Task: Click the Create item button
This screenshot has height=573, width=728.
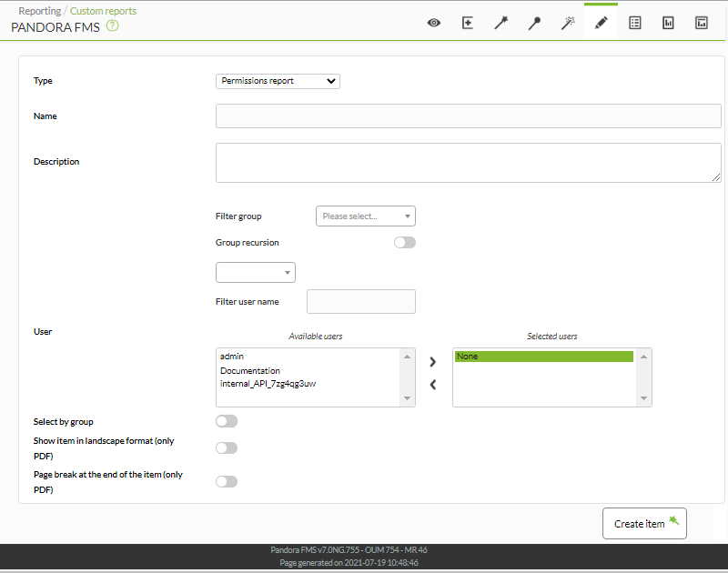Action: [644, 523]
